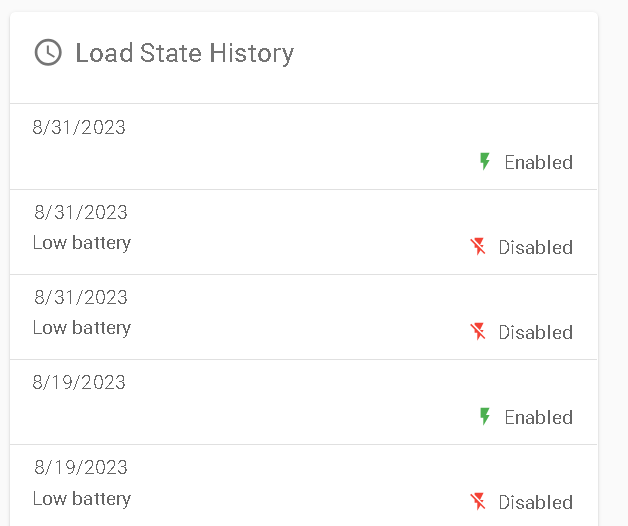The image size is (628, 526).
Task: Select Disabled label of second 8/31/2023 Low battery entry
Action: point(535,332)
